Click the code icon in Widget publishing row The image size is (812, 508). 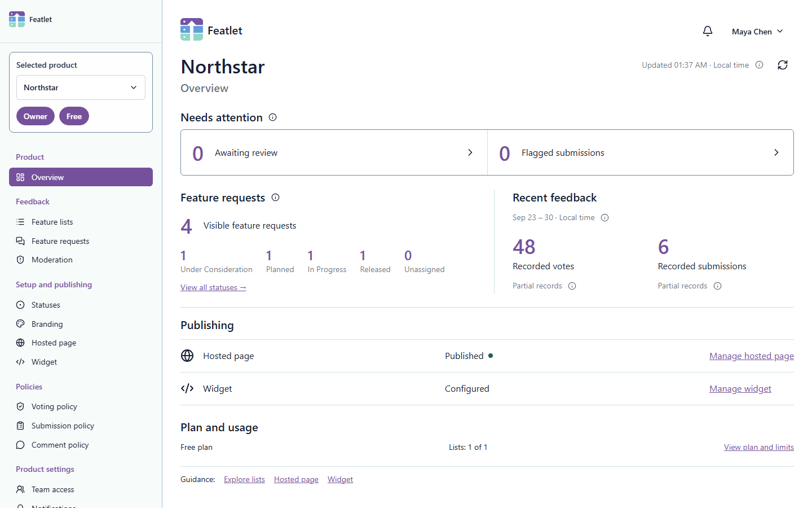(187, 388)
